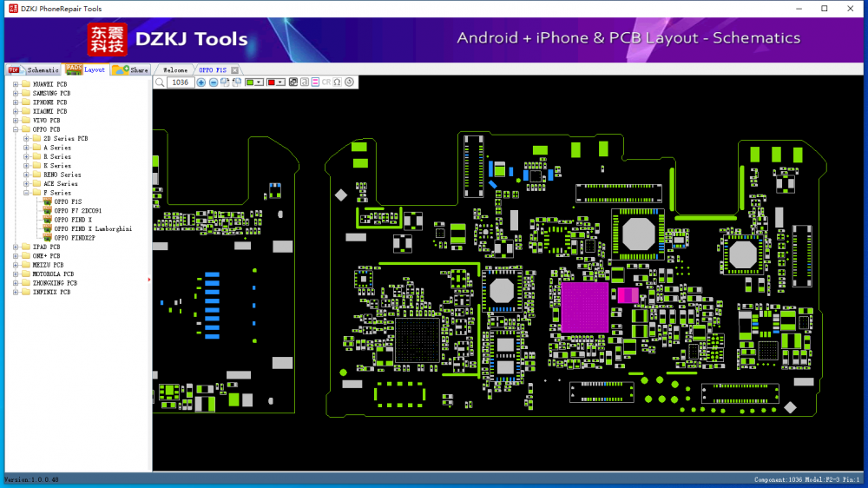Click the CR toolbar icon
Viewport: 868px width, 488px height.
[x=326, y=82]
